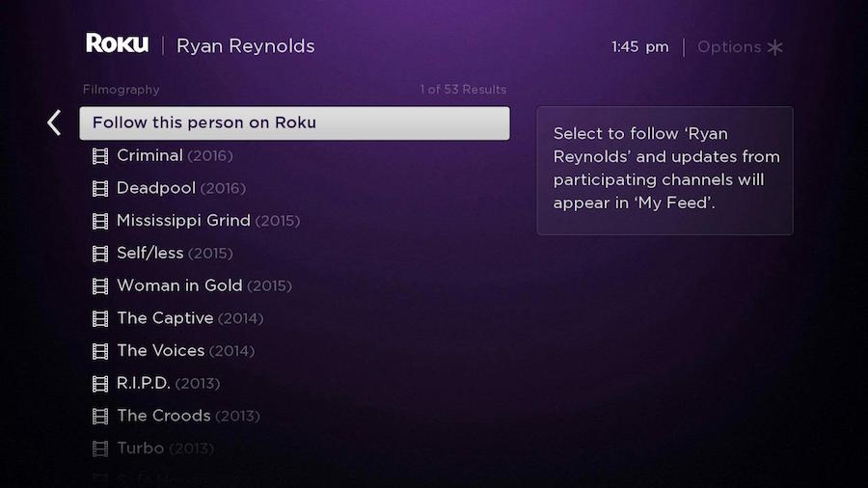868x488 pixels.
Task: Click the Filmography section heading
Action: (x=122, y=90)
